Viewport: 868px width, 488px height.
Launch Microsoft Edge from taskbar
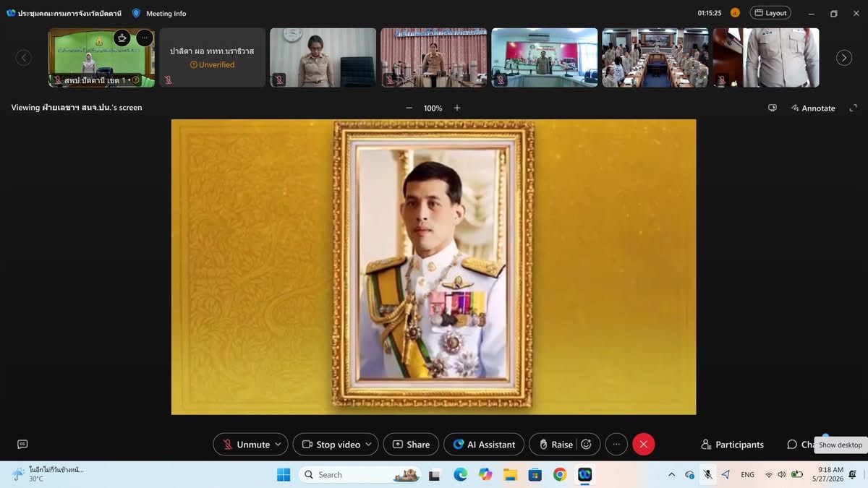460,474
